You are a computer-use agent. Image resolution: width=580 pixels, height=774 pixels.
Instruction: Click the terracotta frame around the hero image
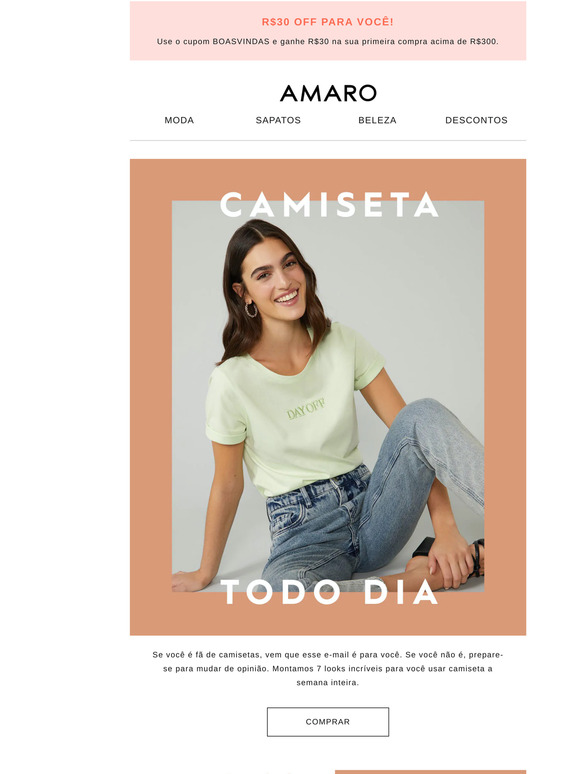click(151, 395)
